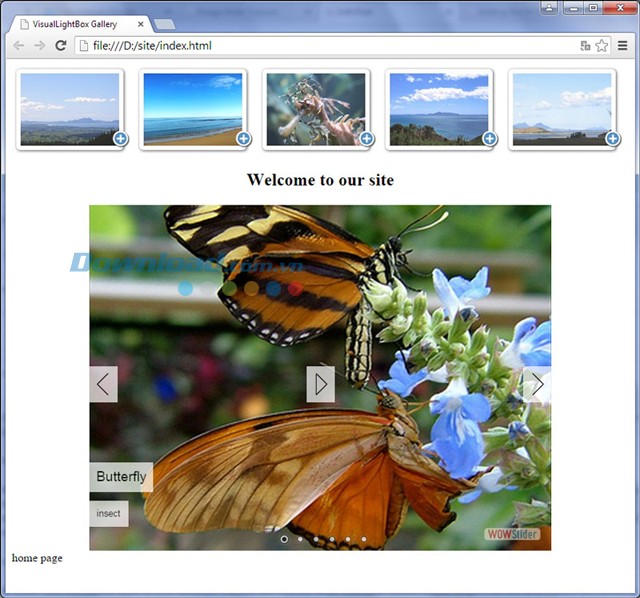640x598 pixels.
Task: Open the blue sea beach thumbnail
Action: click(193, 108)
